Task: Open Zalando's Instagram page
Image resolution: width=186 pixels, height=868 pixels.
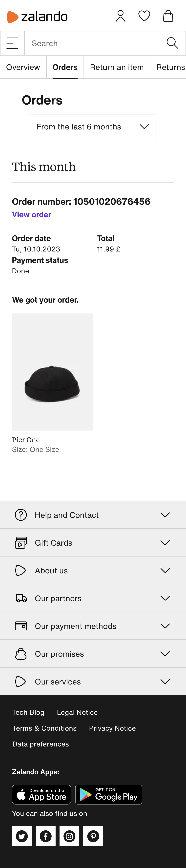Action: pyautogui.click(x=69, y=836)
